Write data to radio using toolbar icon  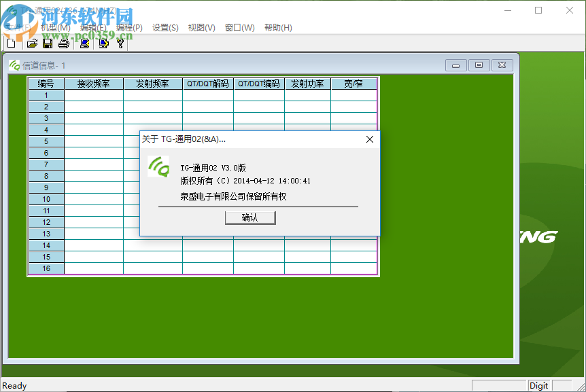[x=103, y=43]
